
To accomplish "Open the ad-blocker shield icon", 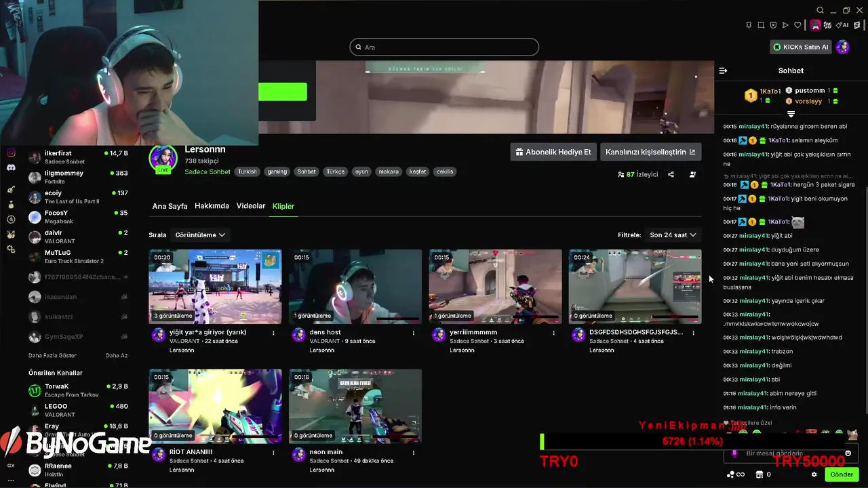I will pyautogui.click(x=773, y=25).
